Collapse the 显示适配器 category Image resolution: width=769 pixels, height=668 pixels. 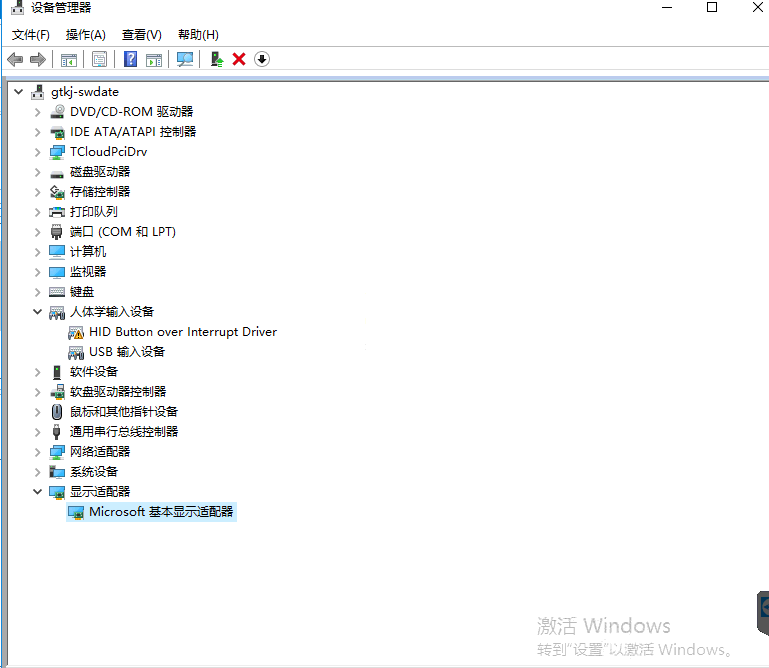coord(37,491)
